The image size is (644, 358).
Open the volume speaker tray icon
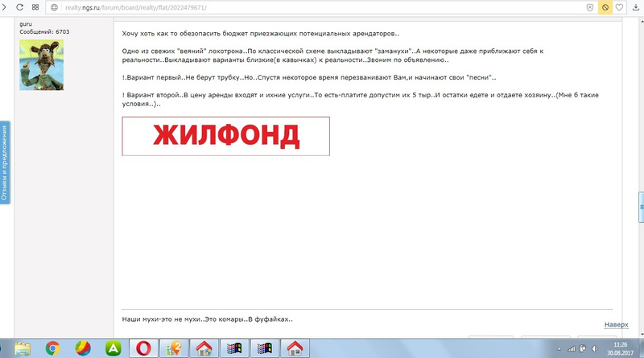tap(594, 349)
